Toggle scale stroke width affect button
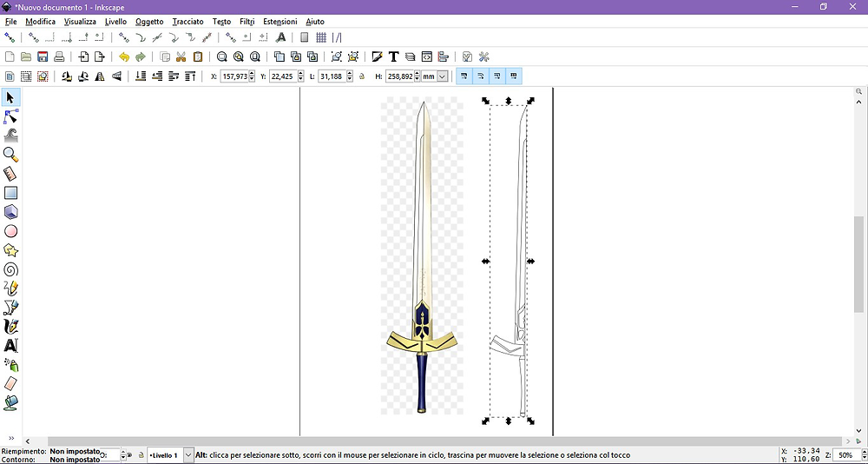The width and height of the screenshot is (868, 464). coord(464,76)
